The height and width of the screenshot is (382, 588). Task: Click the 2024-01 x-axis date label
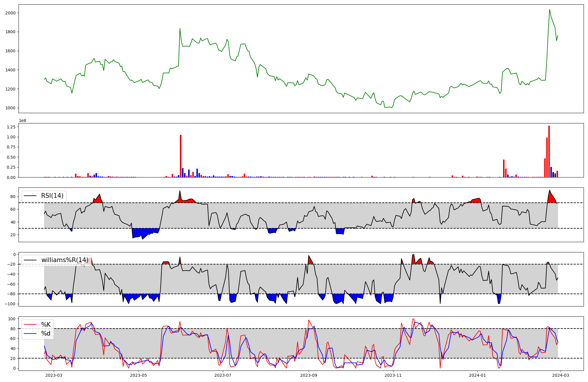coord(477,375)
